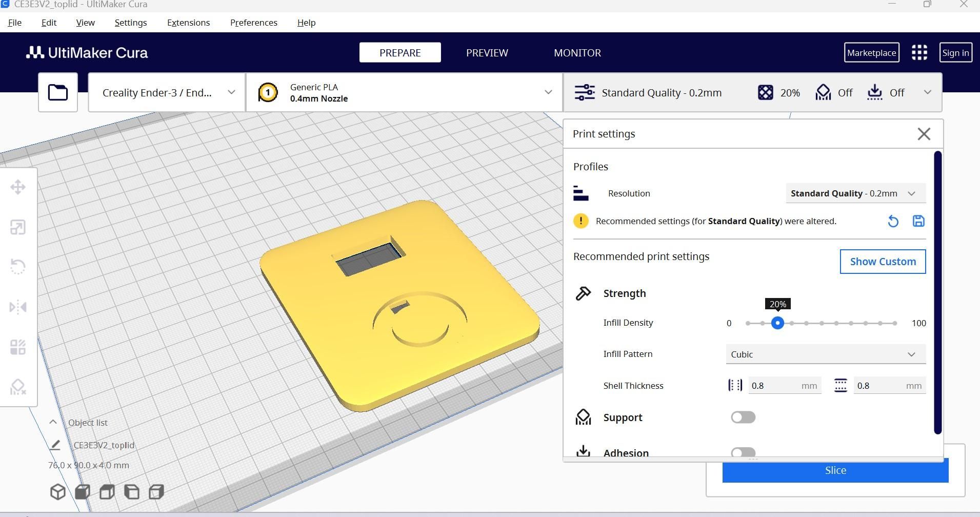Collapse the Object list expander
This screenshot has width=980, height=517.
click(53, 422)
